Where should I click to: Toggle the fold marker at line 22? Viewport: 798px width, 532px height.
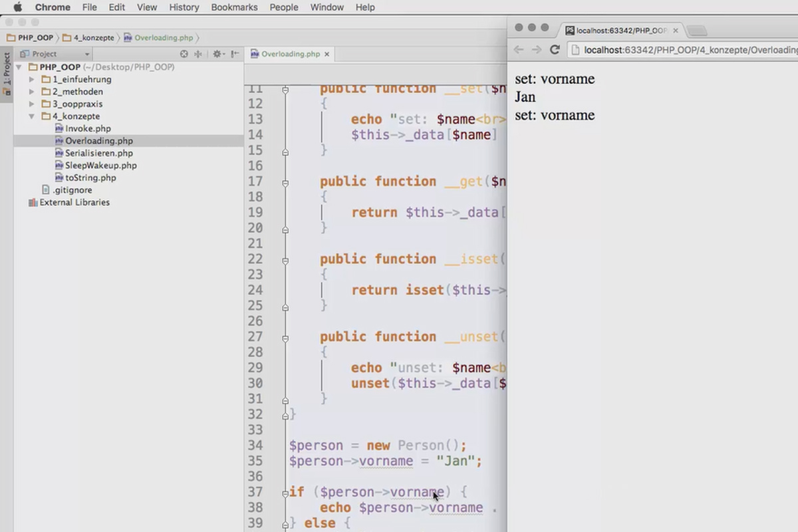coord(285,259)
